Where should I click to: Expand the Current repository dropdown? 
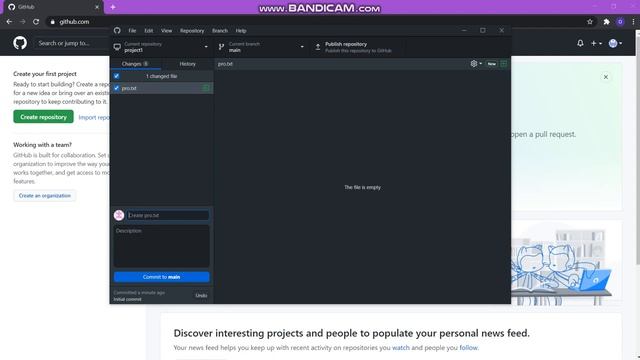click(162, 47)
